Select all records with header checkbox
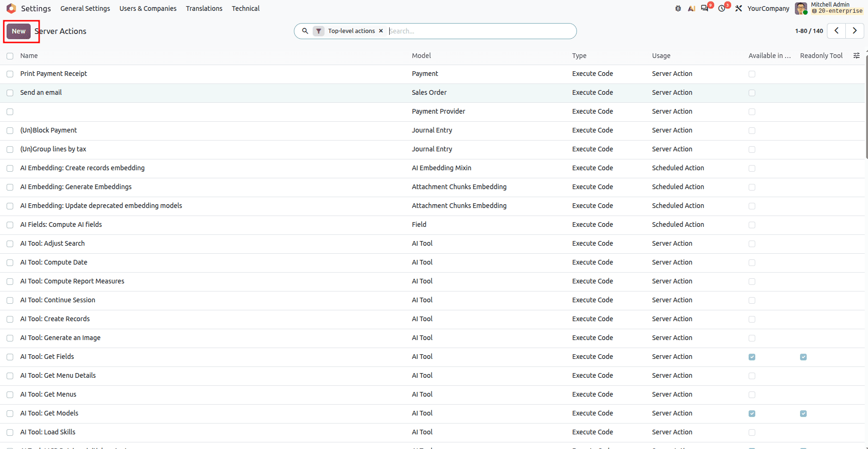 (10, 56)
